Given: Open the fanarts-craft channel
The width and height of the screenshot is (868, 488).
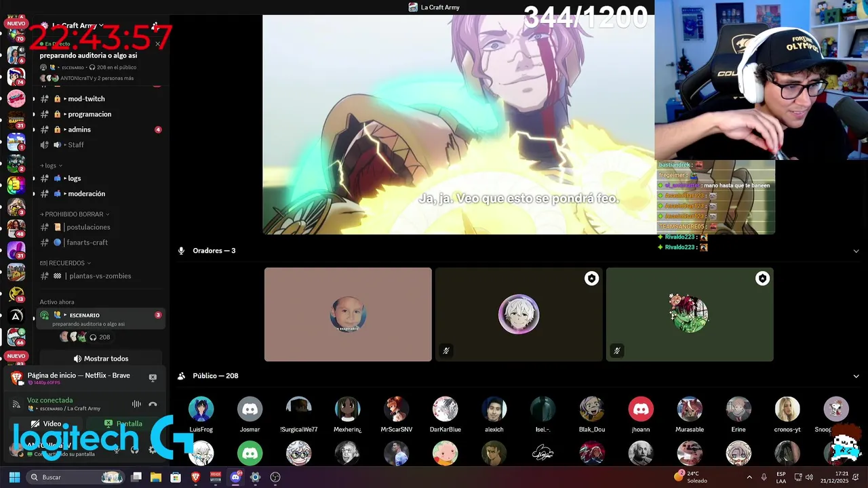Looking at the screenshot, I should coord(98,243).
